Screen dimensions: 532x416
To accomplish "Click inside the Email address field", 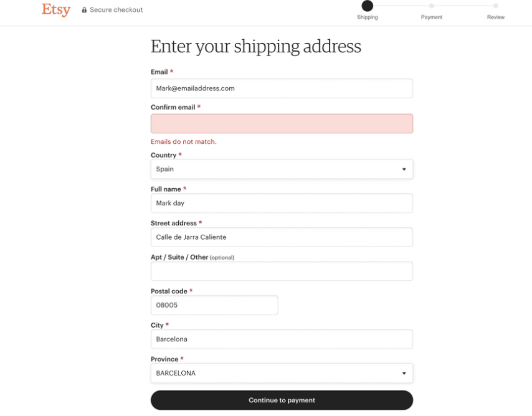I will point(282,88).
